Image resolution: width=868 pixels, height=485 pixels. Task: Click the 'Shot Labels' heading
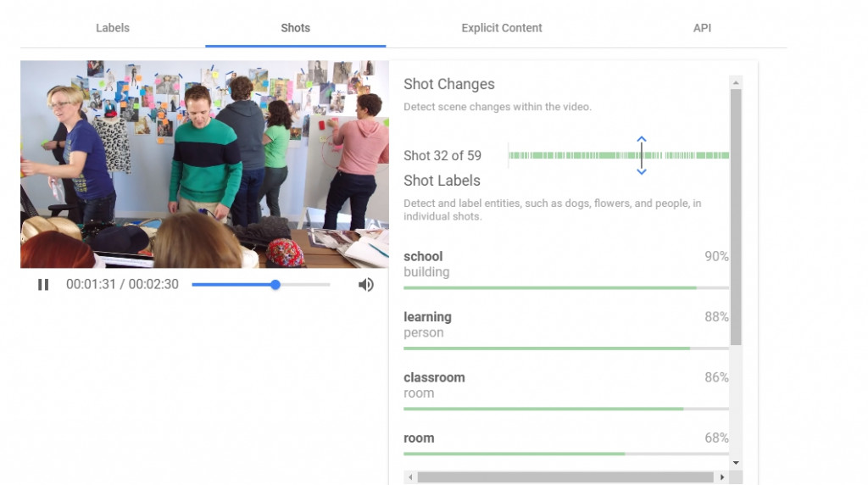(x=442, y=181)
